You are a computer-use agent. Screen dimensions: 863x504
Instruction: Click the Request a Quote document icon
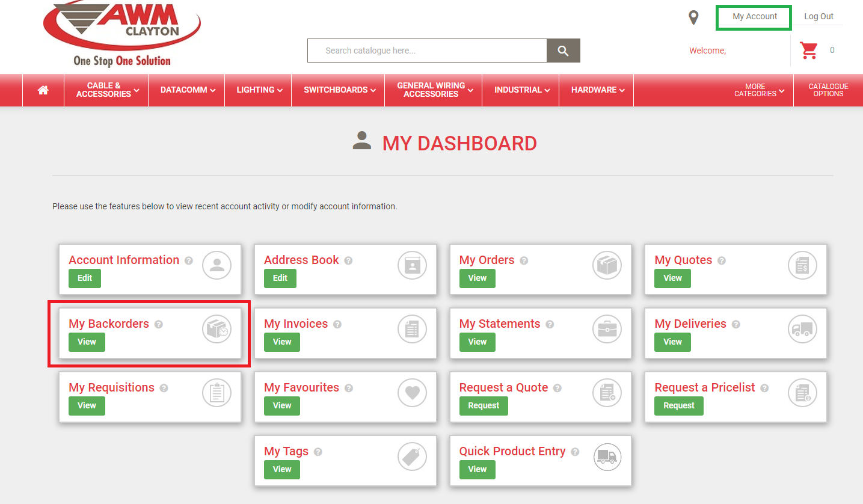click(607, 393)
